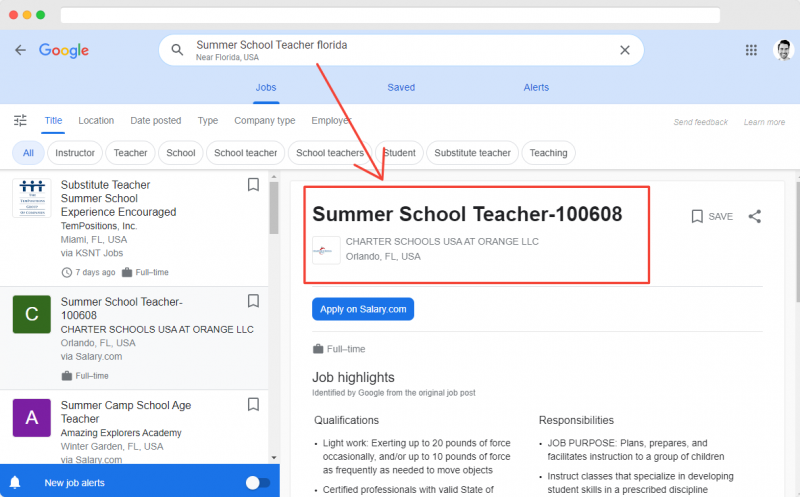Select the Substitute teacher chip
The width and height of the screenshot is (800, 497).
[x=472, y=153]
